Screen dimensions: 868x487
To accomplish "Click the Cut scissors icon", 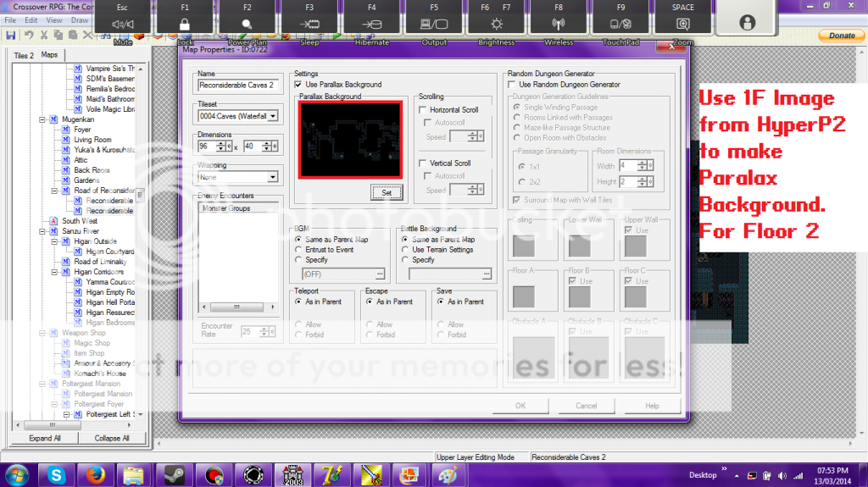I will pyautogui.click(x=44, y=36).
